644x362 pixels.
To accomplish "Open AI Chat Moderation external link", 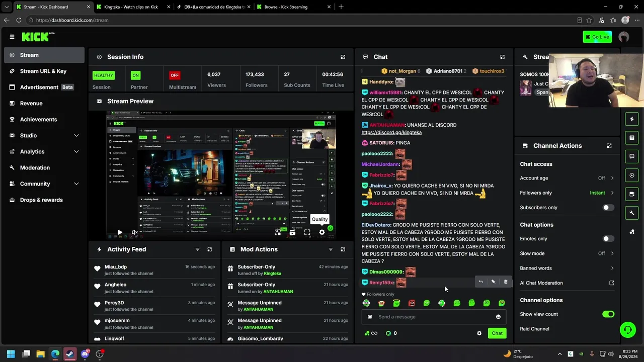I will (612, 283).
